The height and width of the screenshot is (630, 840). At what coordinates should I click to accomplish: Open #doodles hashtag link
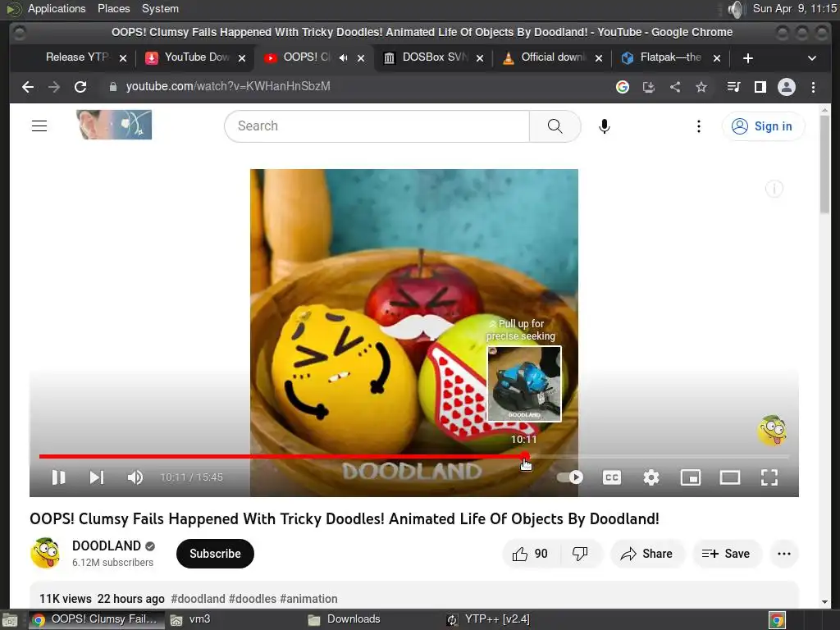click(253, 598)
